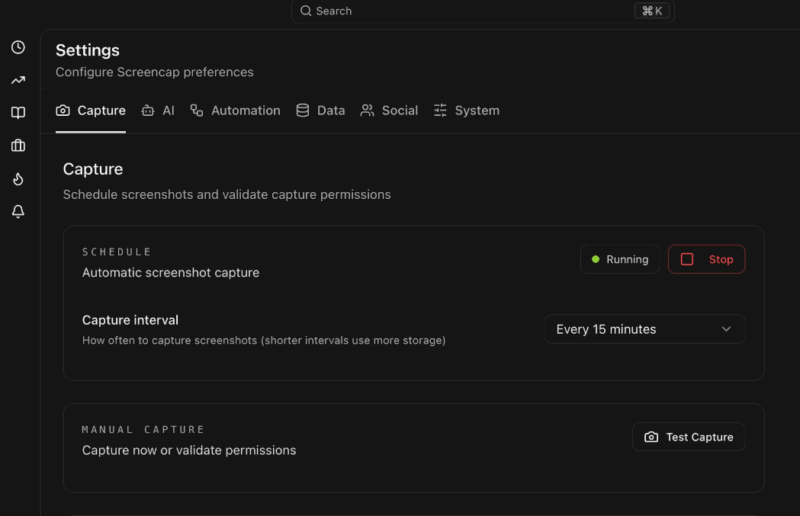Viewport: 800px width, 516px height.
Task: Open the flame streak sidebar icon
Action: pyautogui.click(x=18, y=179)
